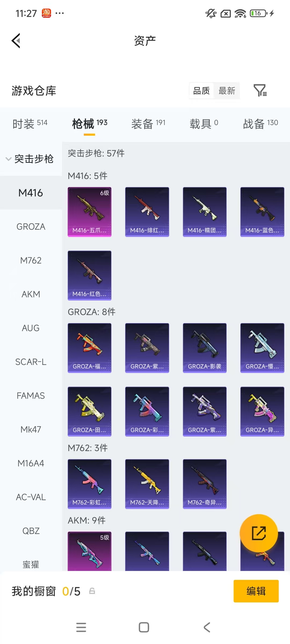
Task: Open the M762-天降 golden skin
Action: click(x=147, y=484)
